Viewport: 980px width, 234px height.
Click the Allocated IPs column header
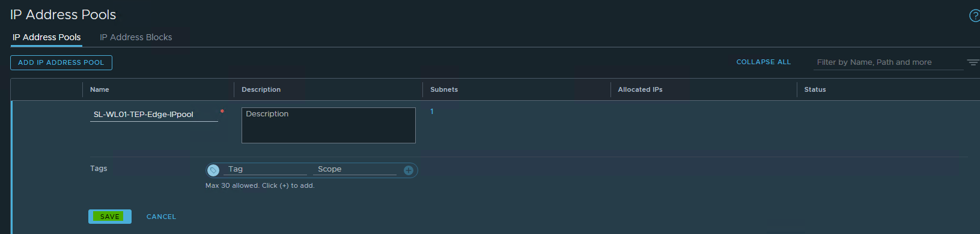tap(641, 89)
